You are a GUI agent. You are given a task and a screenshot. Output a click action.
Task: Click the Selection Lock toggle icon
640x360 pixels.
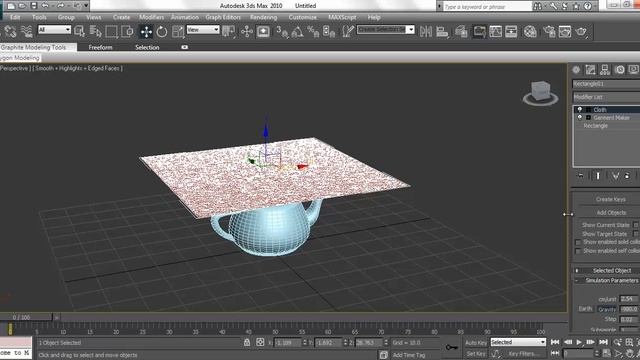[247, 342]
